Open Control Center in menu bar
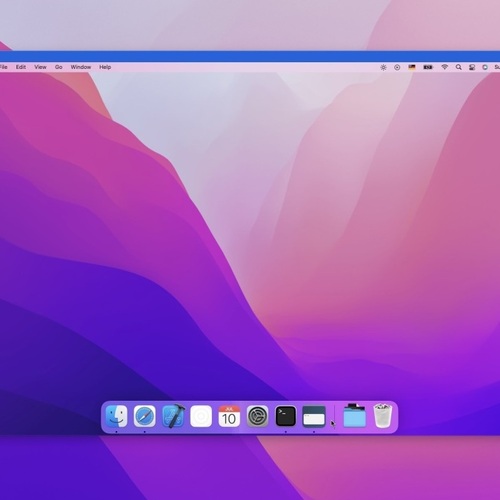The width and height of the screenshot is (500, 500). coord(472,67)
